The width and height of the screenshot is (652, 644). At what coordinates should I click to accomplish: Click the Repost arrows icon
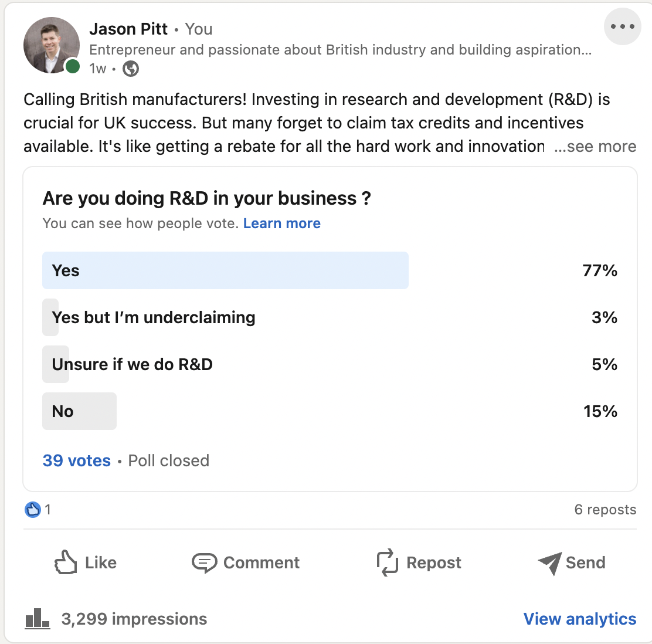pyautogui.click(x=387, y=562)
